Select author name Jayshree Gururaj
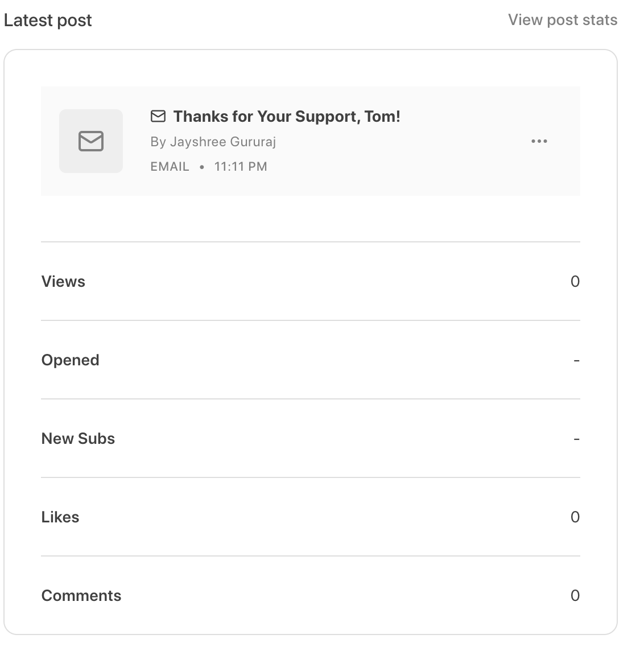Viewport: 644px width, 651px height. (x=213, y=142)
